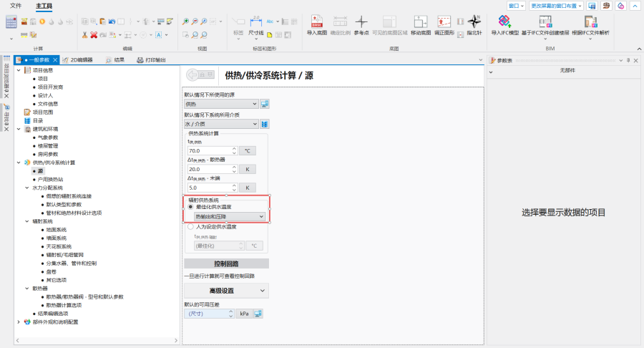Click the red X delete icon
The width and height of the screenshot is (644, 348).
[x=94, y=34]
